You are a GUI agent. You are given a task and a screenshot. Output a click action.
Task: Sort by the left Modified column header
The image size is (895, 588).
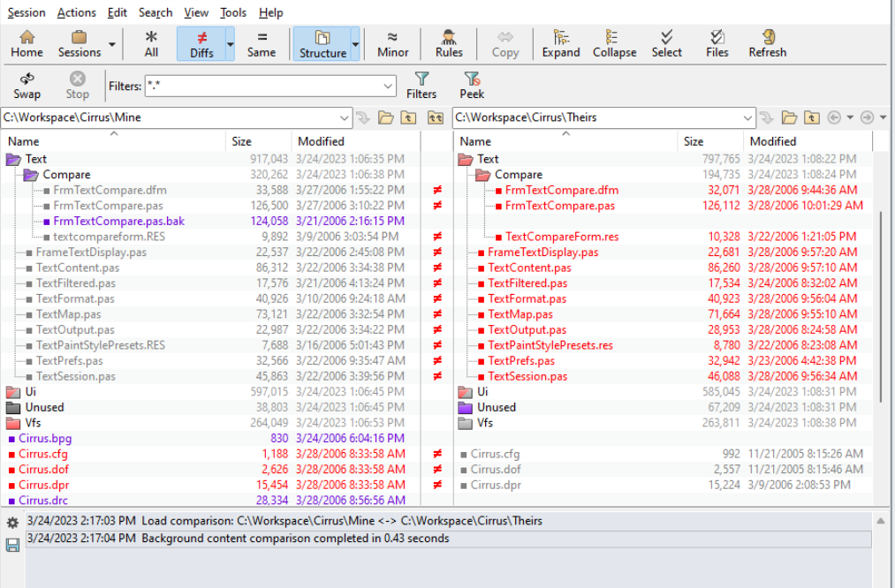click(x=321, y=141)
